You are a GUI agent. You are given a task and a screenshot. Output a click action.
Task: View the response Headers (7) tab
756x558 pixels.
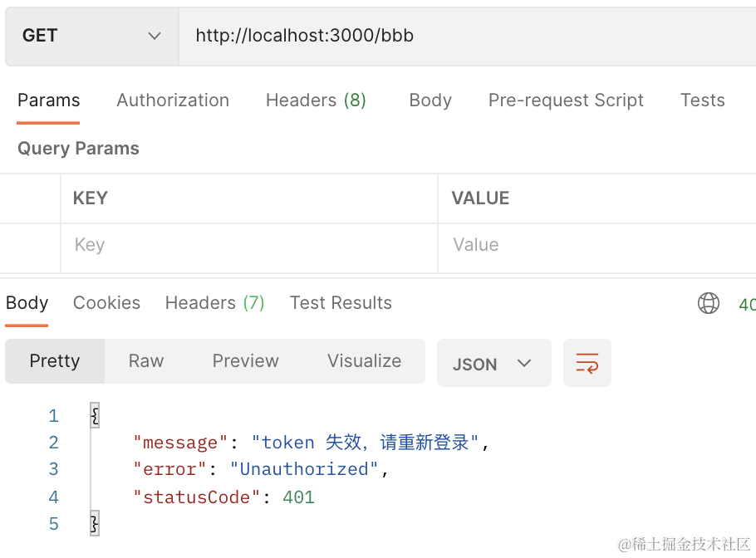[214, 303]
